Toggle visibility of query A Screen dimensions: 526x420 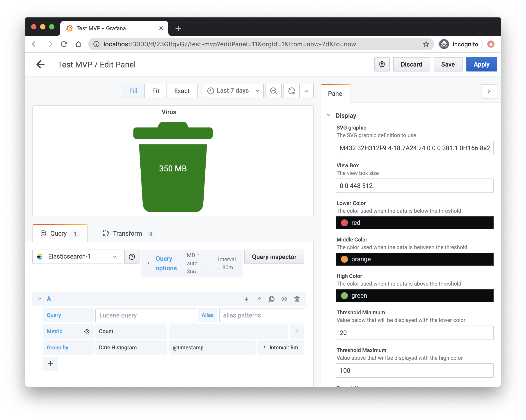284,299
